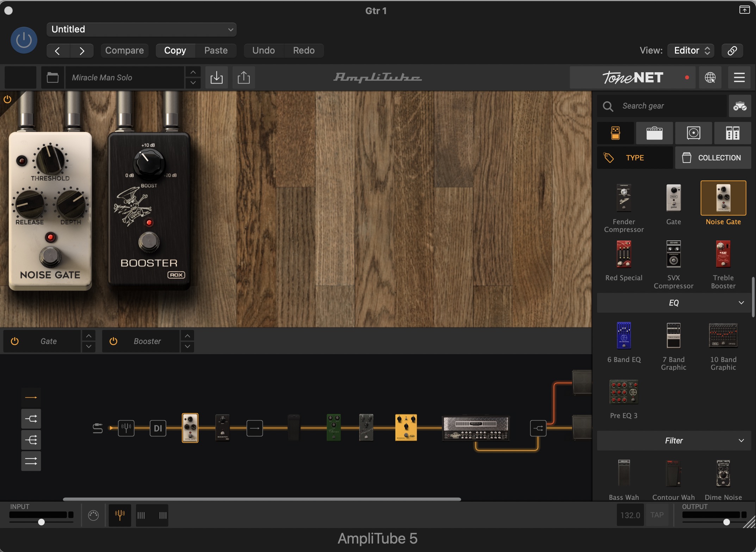The image size is (756, 552).
Task: Click the Undo button
Action: point(264,50)
